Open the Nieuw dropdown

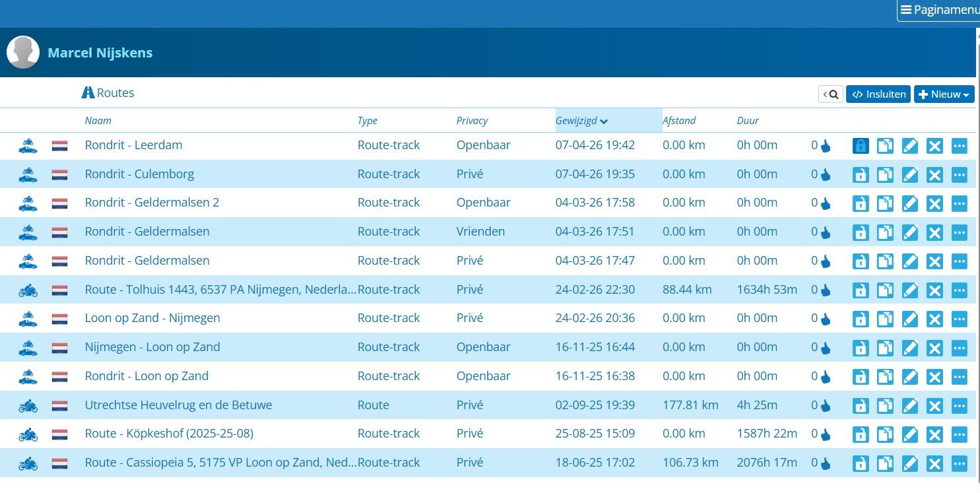(944, 94)
